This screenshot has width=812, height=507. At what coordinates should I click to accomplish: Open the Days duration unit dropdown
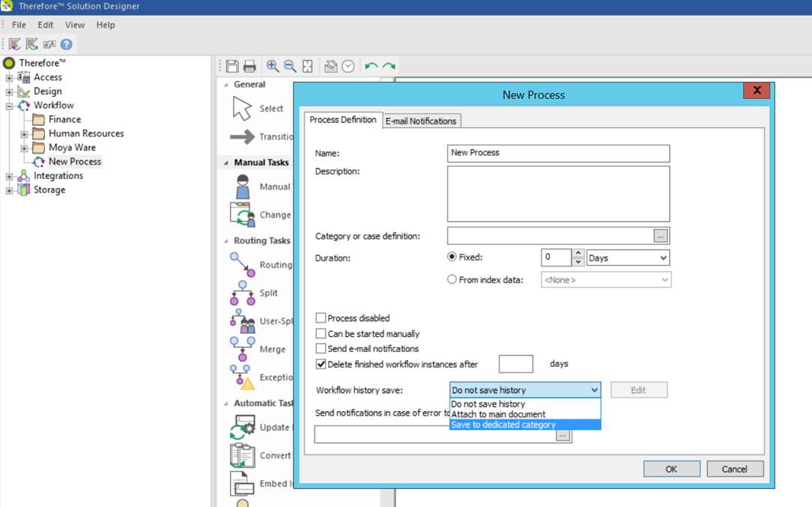coord(628,258)
